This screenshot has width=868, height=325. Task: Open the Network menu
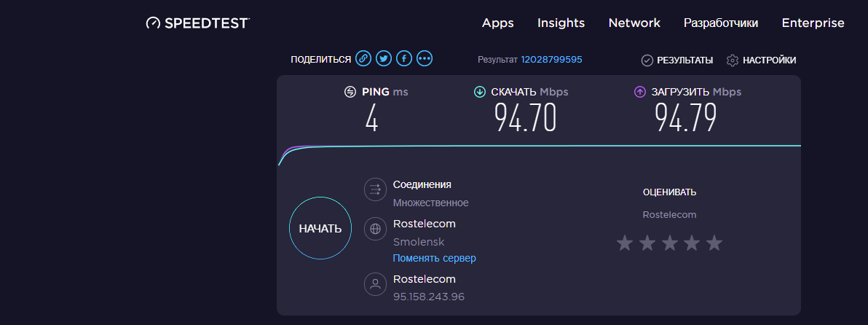click(x=634, y=23)
